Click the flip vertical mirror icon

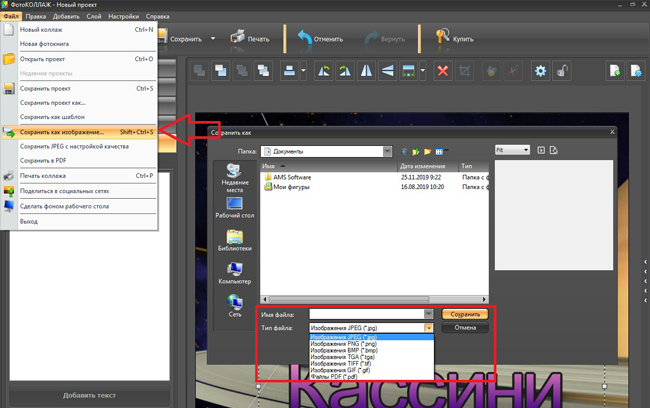click(x=388, y=71)
